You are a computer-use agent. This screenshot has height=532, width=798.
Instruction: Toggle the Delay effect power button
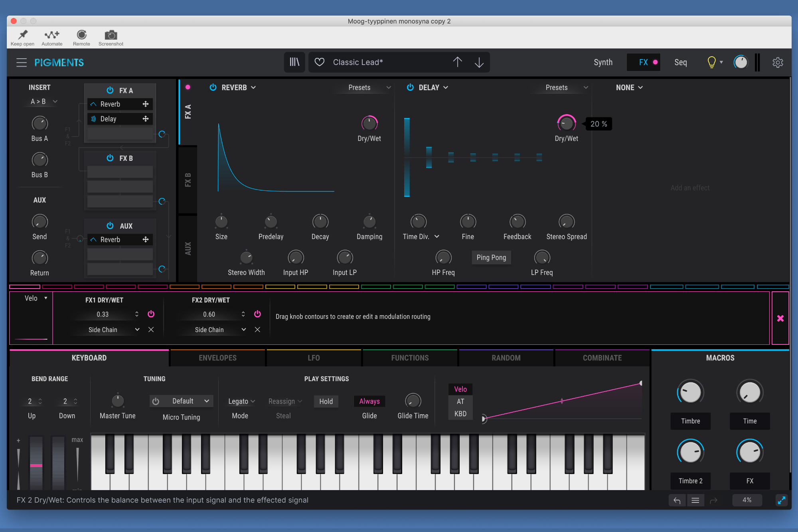410,87
